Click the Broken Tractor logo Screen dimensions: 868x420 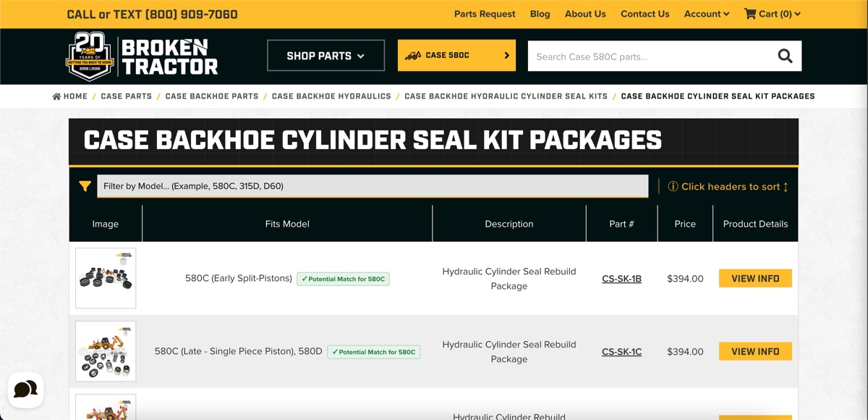coord(142,56)
